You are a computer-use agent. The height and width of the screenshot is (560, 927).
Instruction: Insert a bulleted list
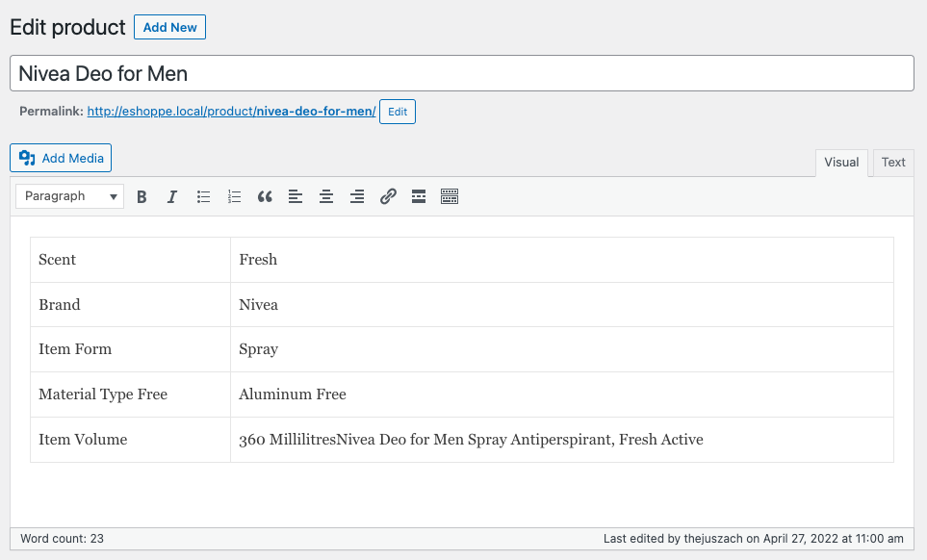pyautogui.click(x=203, y=196)
